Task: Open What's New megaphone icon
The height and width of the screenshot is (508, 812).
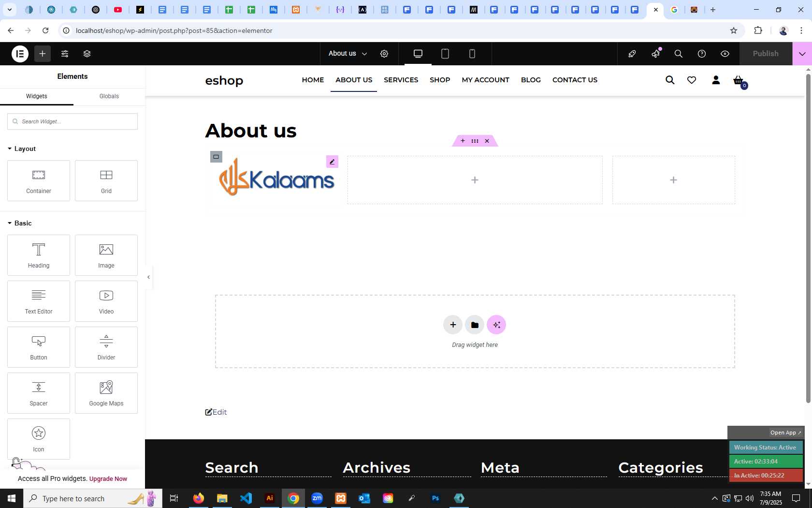Action: [656, 54]
